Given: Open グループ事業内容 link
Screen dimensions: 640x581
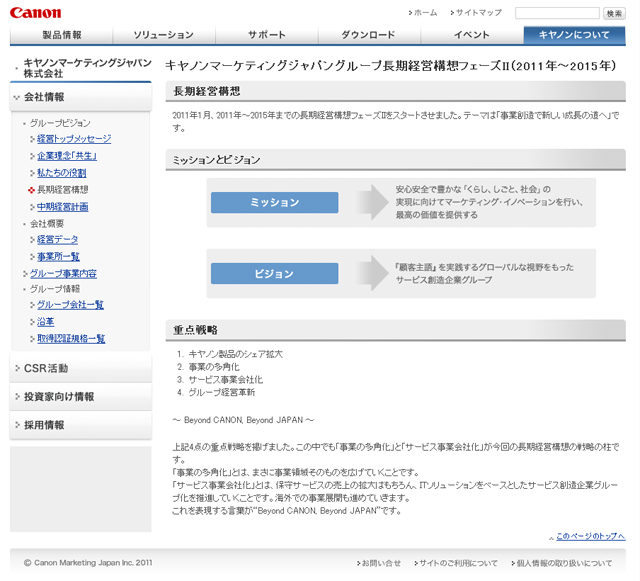Looking at the screenshot, I should [x=63, y=274].
